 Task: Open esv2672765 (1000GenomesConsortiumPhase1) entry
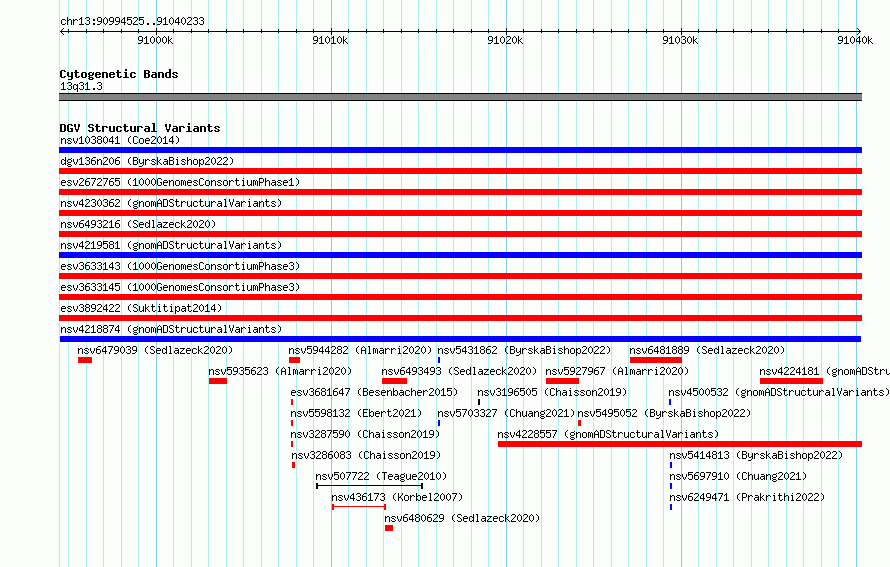pos(180,182)
